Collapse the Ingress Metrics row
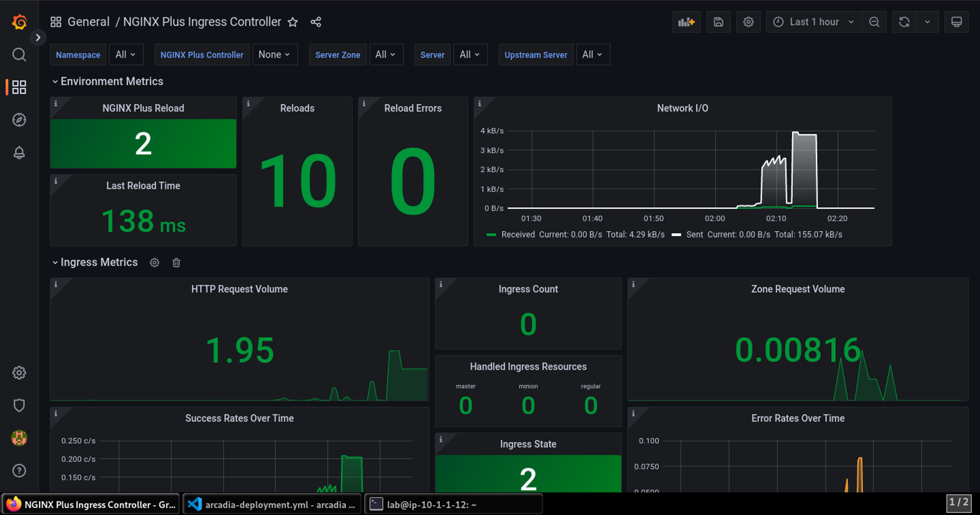980x515 pixels. [95, 262]
